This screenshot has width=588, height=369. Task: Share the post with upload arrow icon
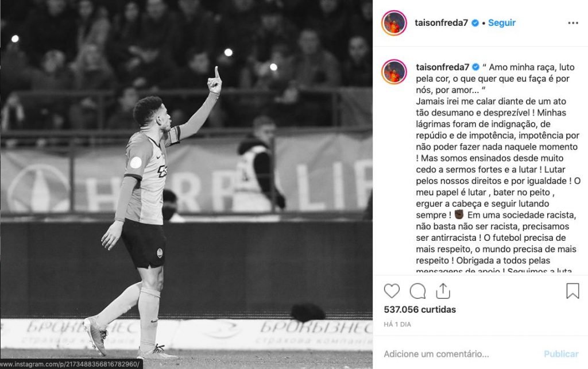[443, 291]
